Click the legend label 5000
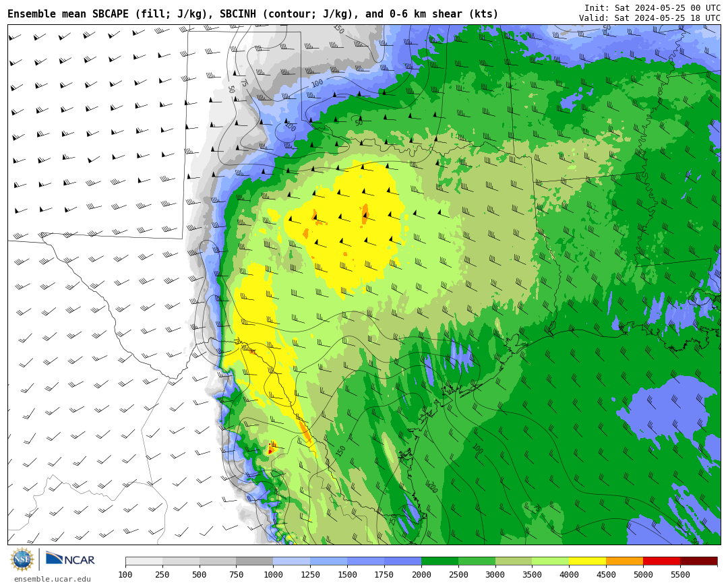This screenshot has height=587, width=728. pos(643,575)
